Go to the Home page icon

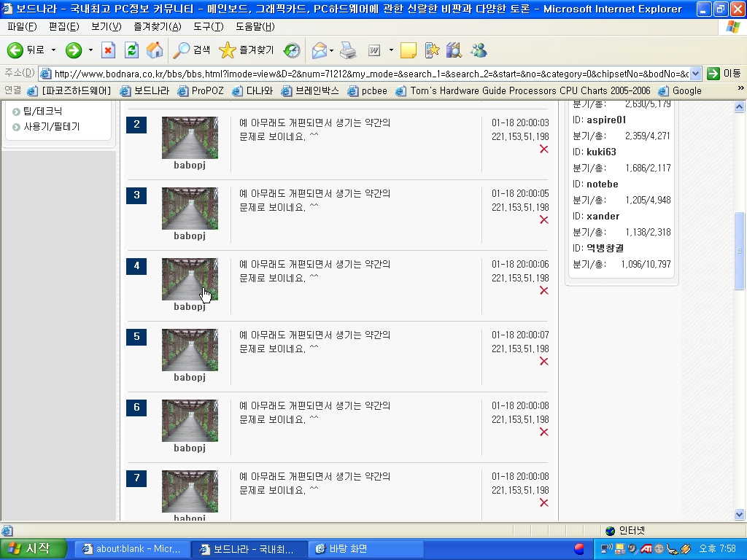(155, 50)
